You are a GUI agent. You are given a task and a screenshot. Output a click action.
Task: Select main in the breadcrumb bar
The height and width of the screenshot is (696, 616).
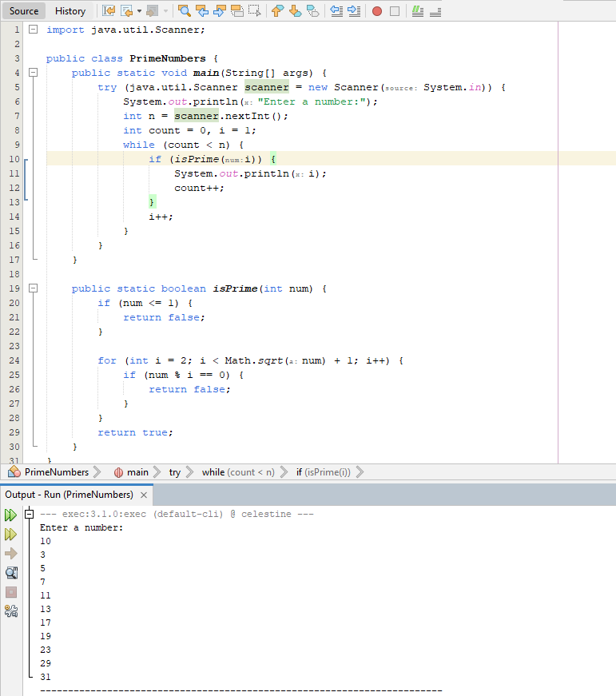coord(137,471)
